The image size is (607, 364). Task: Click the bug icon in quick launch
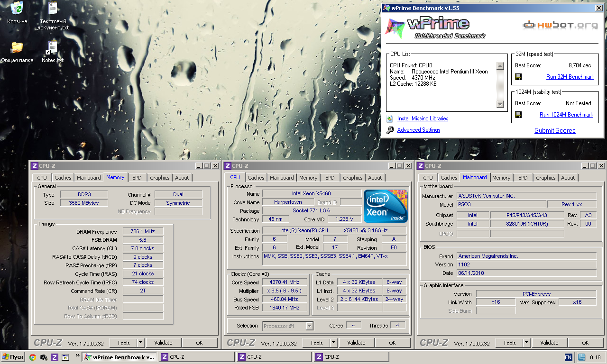(x=44, y=357)
